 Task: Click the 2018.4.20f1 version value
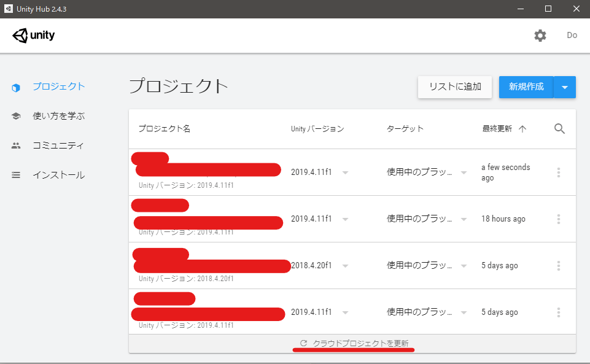click(311, 265)
